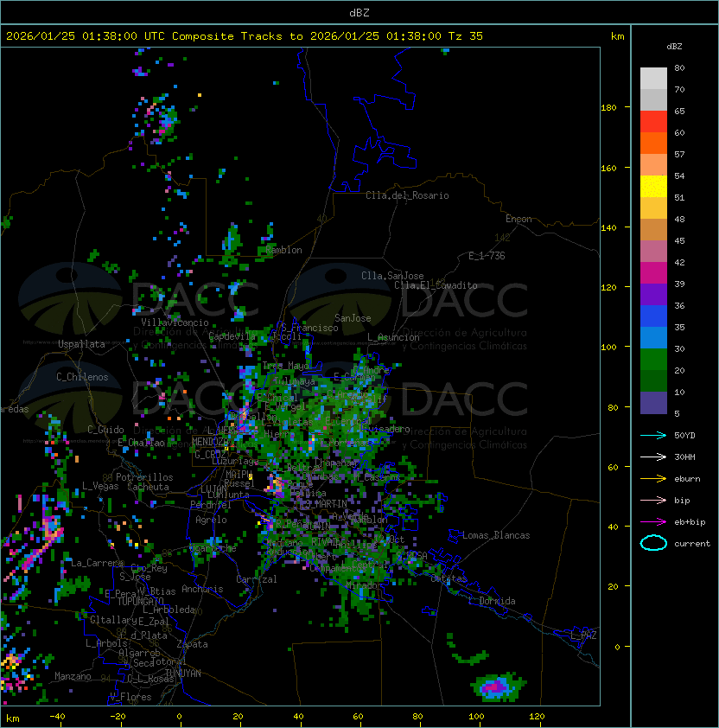Click the 'E_1-736' map label

[x=487, y=255]
